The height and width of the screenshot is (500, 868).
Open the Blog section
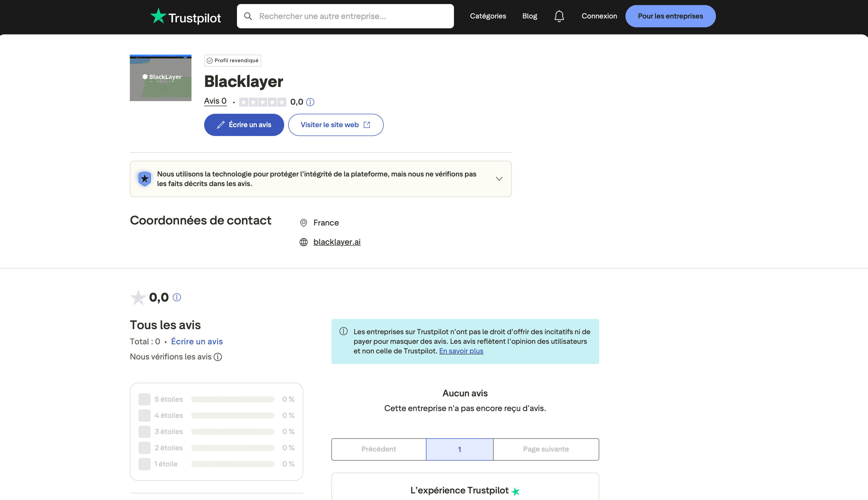tap(529, 16)
